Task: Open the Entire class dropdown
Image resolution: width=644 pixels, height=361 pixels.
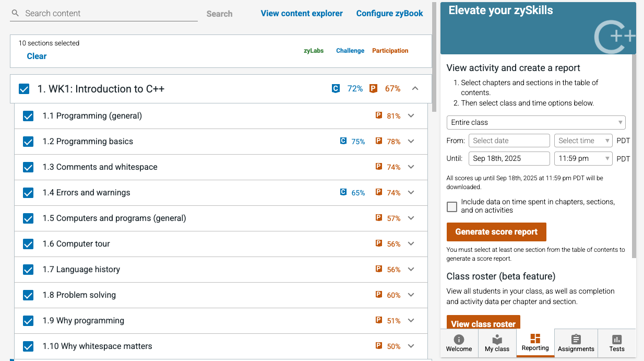Action: pos(536,122)
